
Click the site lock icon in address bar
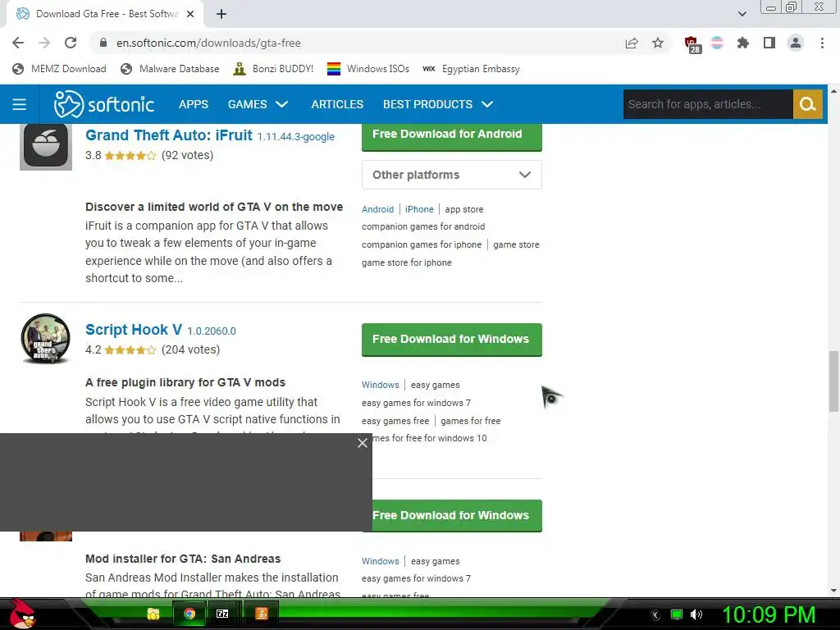[x=103, y=43]
